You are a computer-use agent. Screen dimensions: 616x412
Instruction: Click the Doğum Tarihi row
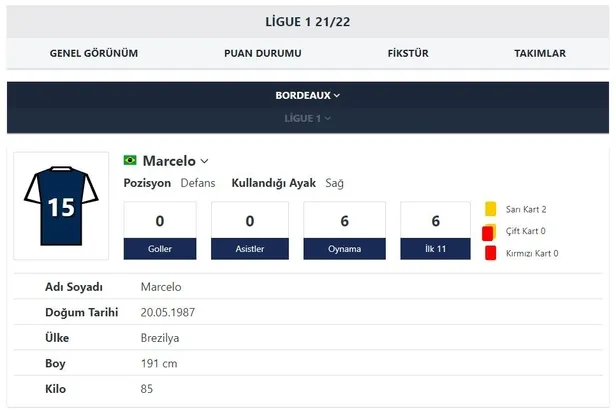click(x=308, y=312)
